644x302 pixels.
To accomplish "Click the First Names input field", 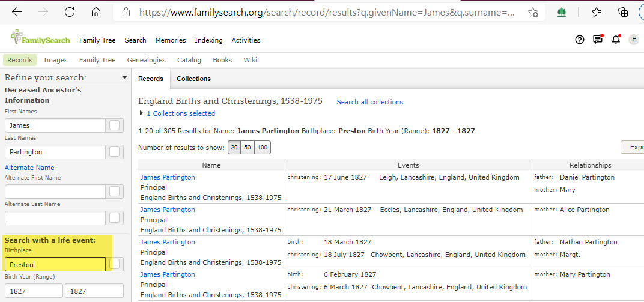I will 55,125.
